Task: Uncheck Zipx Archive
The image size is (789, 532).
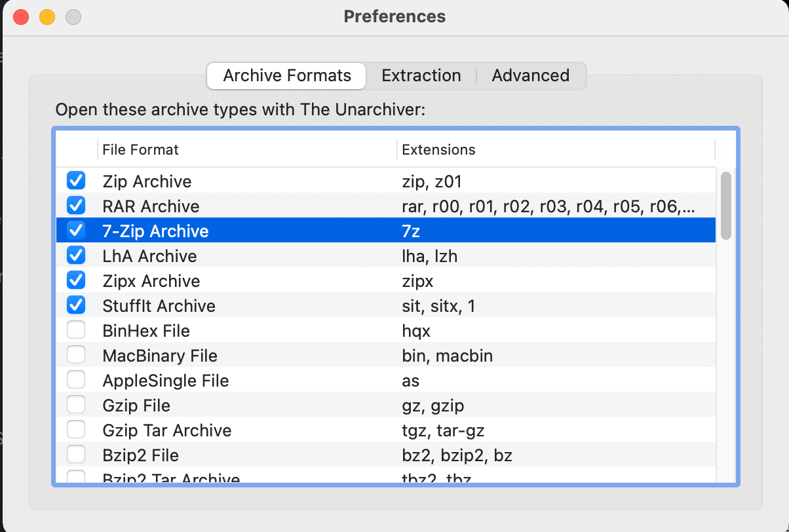Action: (x=76, y=280)
